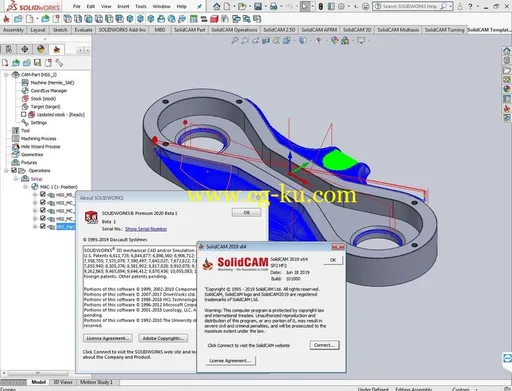Click the Adobe Copyrights button
512x391 pixels.
(x=163, y=338)
